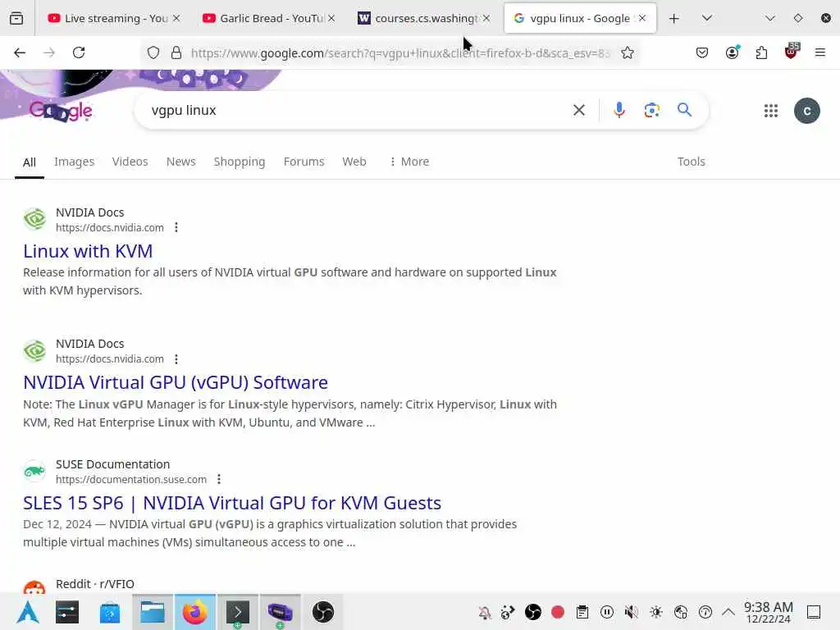Bookmark this page with the star icon
This screenshot has width=840, height=630.
click(x=628, y=52)
